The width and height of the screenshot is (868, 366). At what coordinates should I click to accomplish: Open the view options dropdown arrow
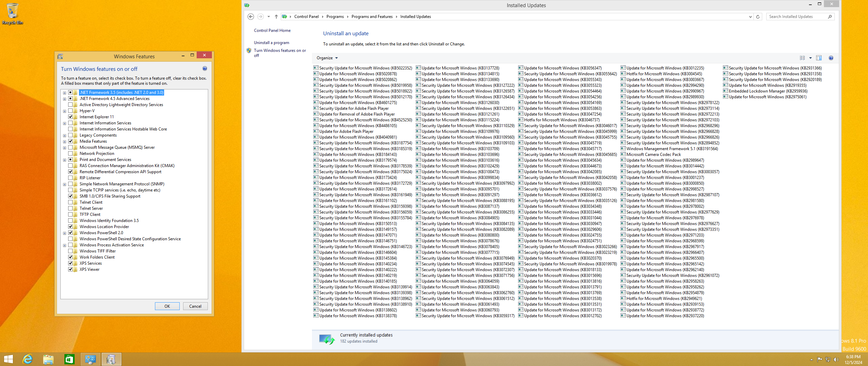click(x=810, y=58)
